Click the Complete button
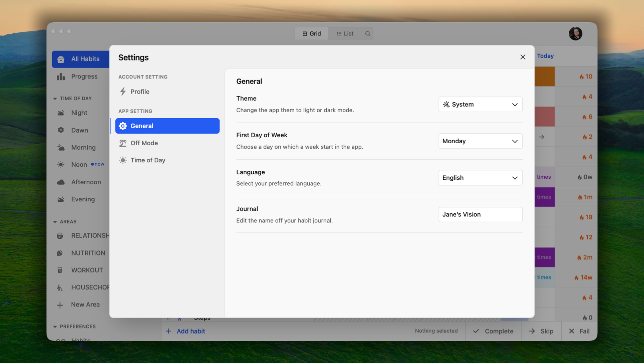The image size is (644, 363). click(x=493, y=331)
